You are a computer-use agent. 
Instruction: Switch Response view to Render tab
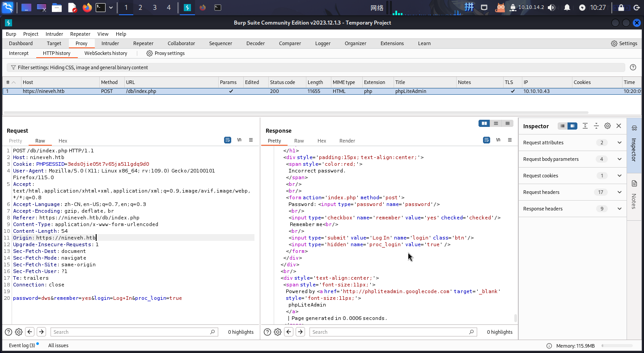click(x=347, y=141)
